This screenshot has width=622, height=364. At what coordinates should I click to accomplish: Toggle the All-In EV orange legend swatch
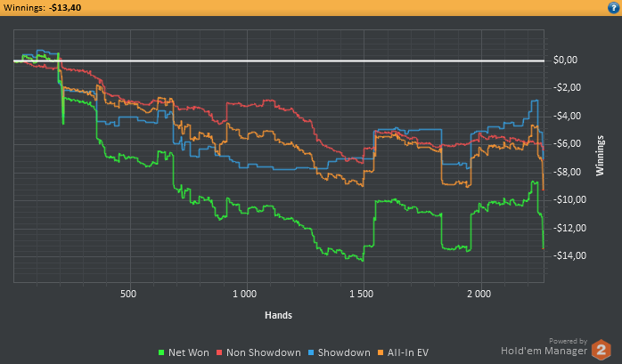(381, 352)
